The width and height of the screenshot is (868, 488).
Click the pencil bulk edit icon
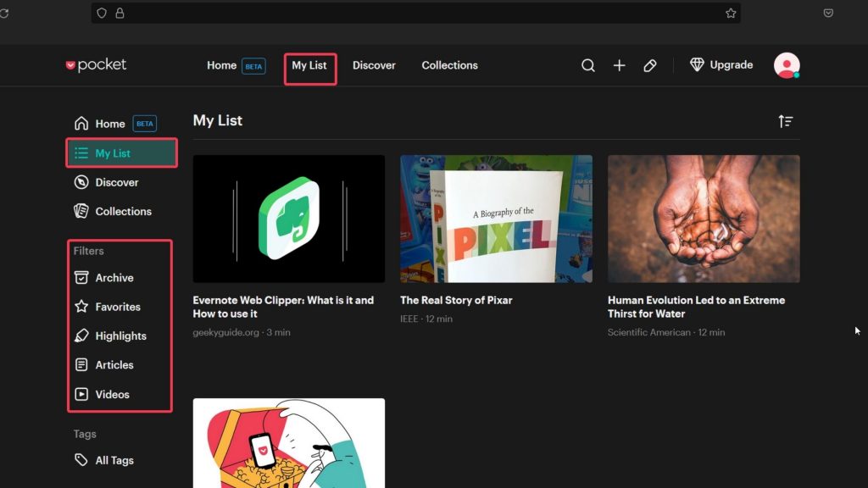click(x=650, y=65)
